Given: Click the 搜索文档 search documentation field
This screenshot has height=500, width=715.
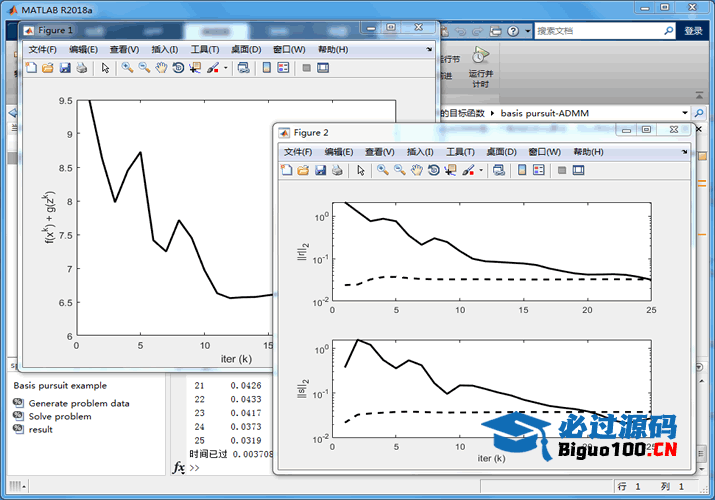Looking at the screenshot, I should coord(598,31).
